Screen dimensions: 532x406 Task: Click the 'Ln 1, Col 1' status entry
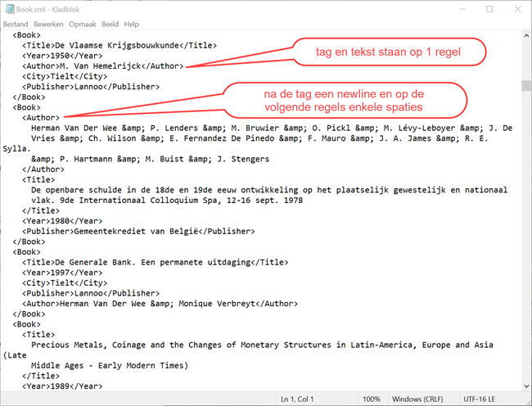(297, 399)
